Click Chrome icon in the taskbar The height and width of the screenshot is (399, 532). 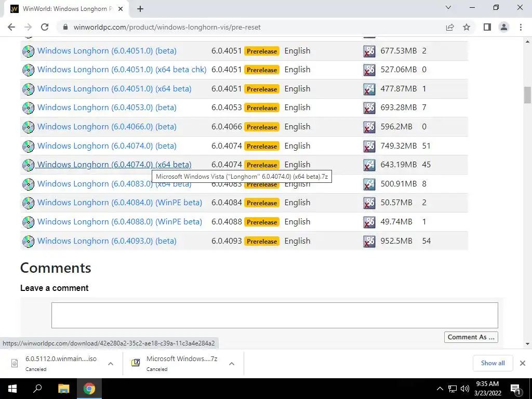[89, 389]
